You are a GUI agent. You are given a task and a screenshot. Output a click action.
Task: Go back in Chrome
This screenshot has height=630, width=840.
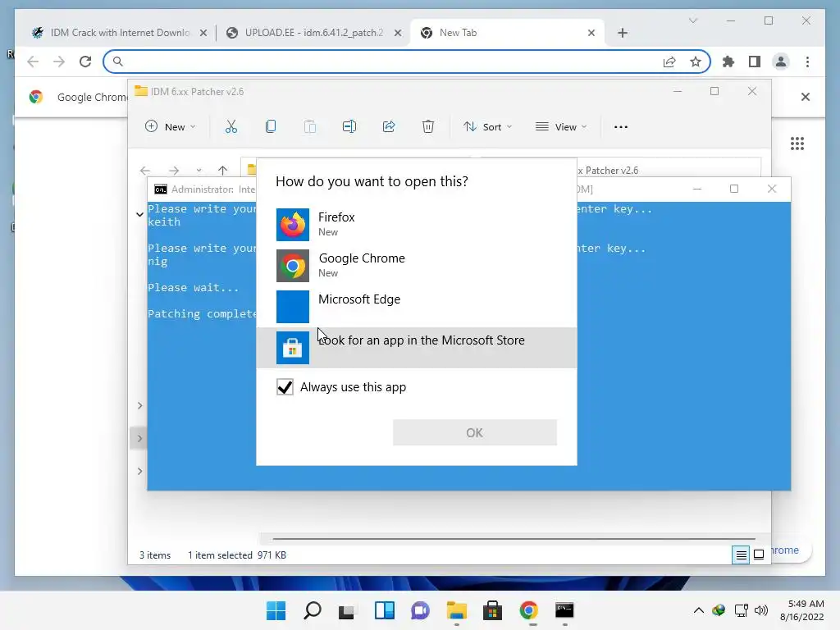click(33, 62)
